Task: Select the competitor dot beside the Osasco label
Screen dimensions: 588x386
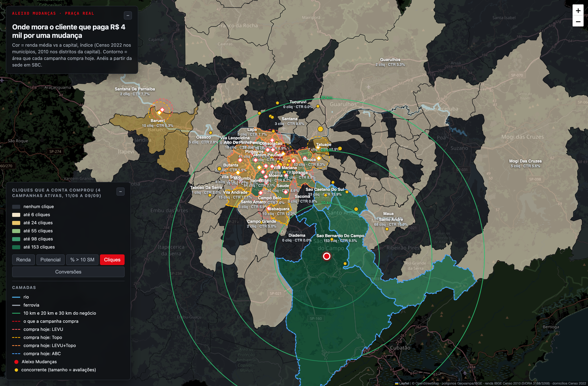Action: click(x=211, y=133)
